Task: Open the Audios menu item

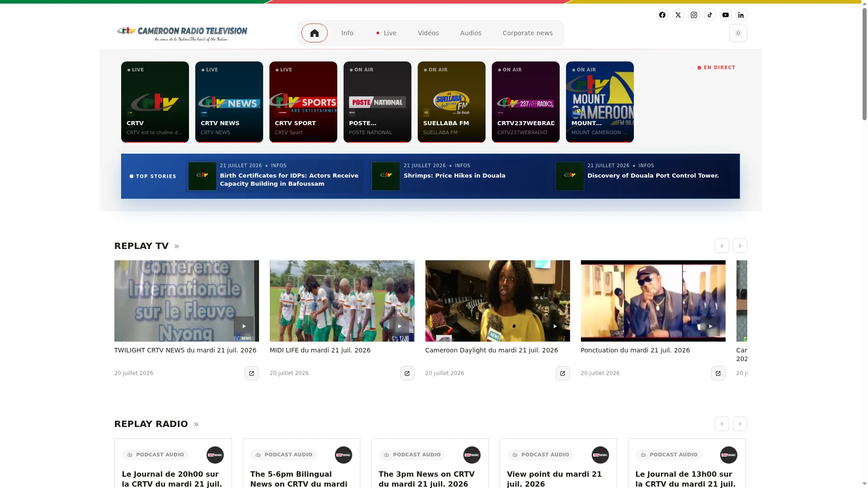Action: 471,33
